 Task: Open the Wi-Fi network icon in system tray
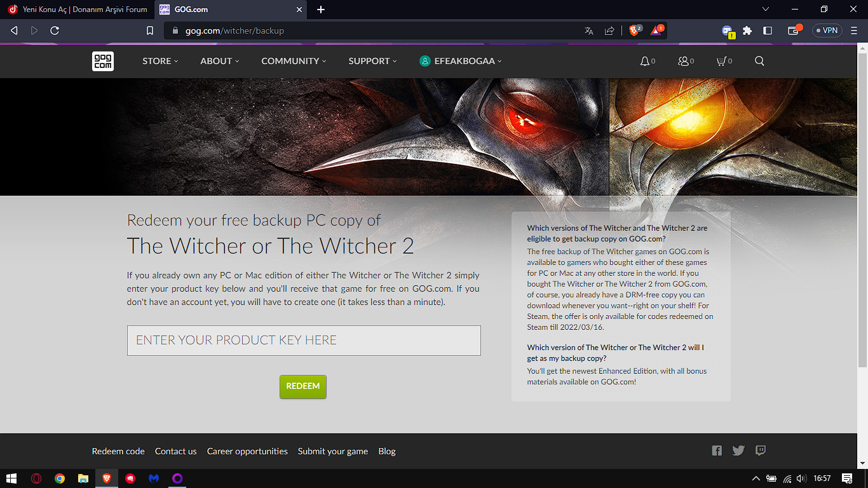pos(787,478)
